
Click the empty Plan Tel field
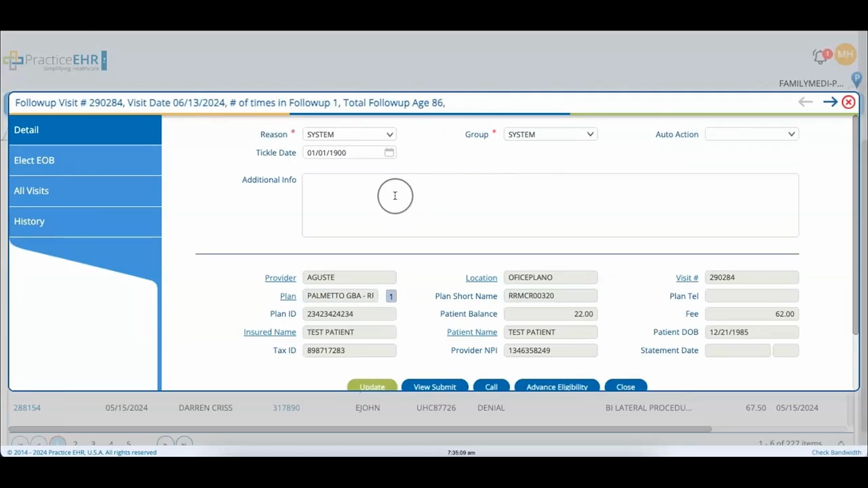[x=752, y=296]
